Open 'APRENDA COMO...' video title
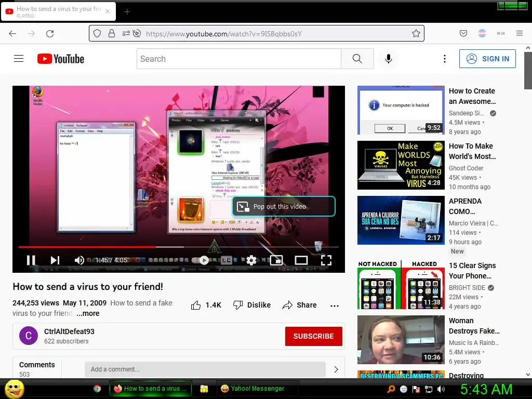Image resolution: width=532 pixels, height=399 pixels. (465, 206)
